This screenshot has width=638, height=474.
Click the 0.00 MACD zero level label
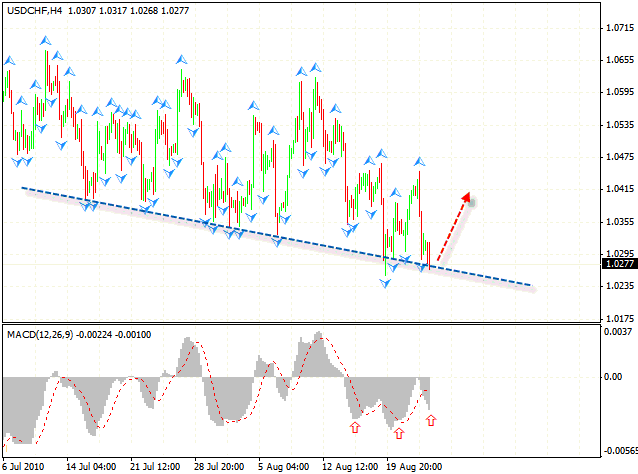pyautogui.click(x=613, y=377)
